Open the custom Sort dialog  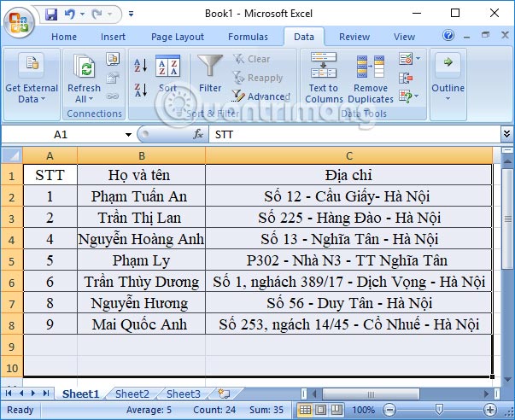(168, 74)
